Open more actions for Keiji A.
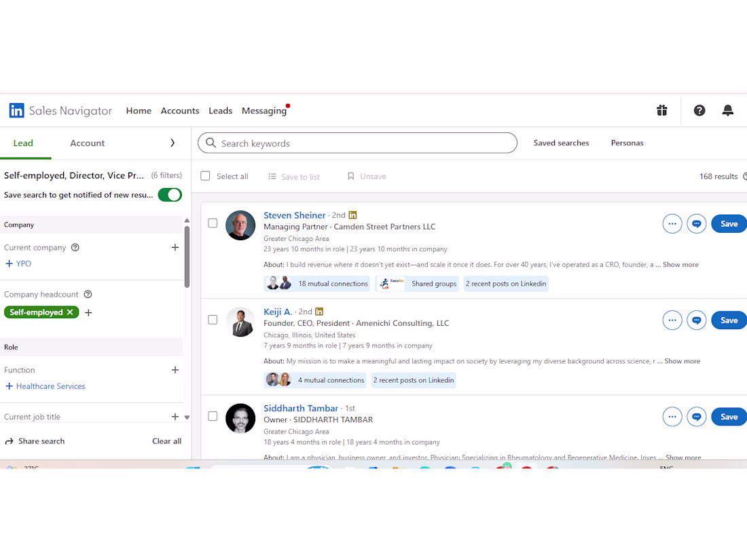 [672, 320]
